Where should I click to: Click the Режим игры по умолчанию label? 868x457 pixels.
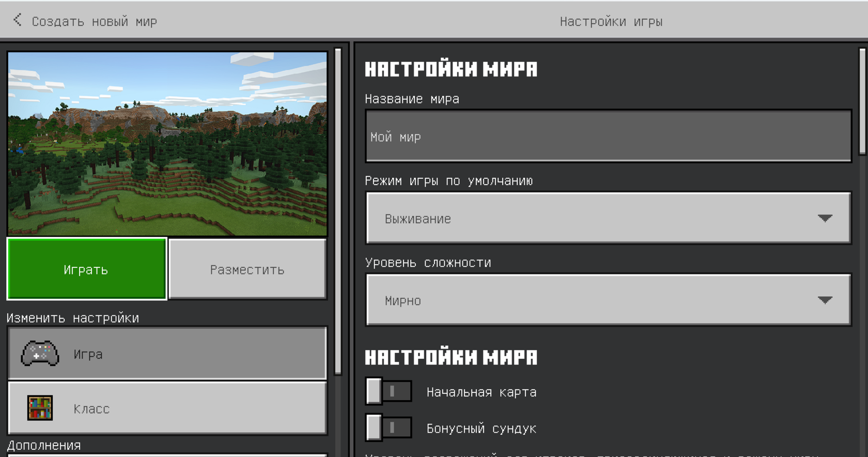pyautogui.click(x=449, y=181)
